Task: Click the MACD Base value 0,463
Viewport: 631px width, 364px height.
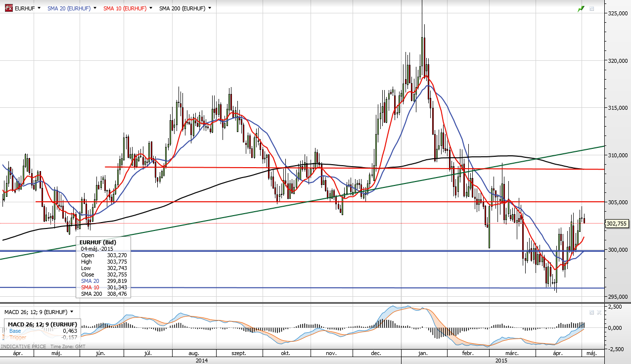Action: [70, 331]
